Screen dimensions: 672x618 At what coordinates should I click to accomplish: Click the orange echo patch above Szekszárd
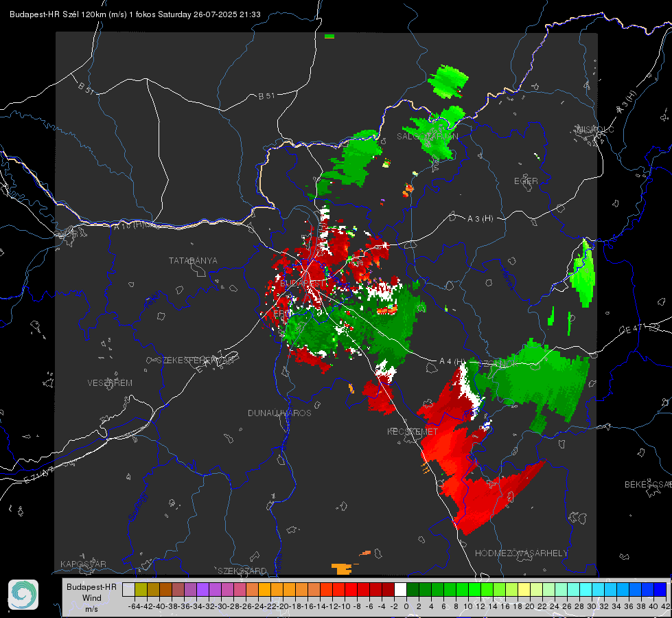tap(343, 569)
